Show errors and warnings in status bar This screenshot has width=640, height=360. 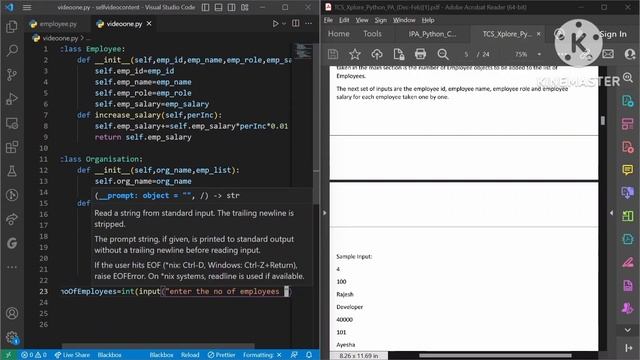point(34,355)
